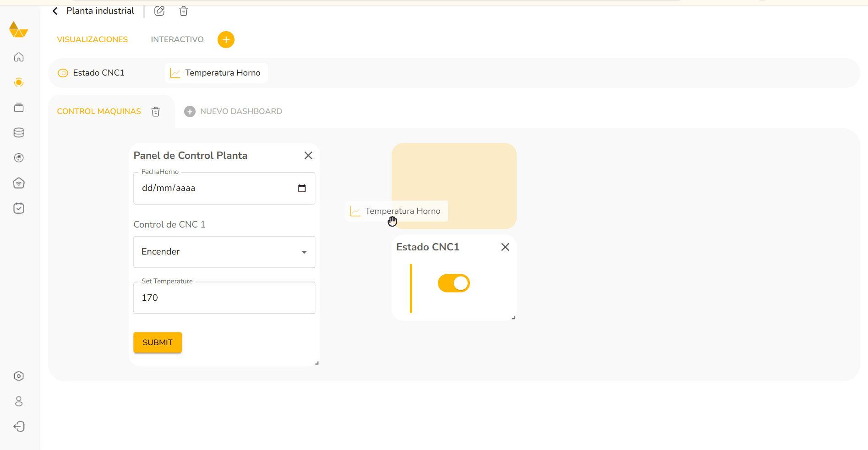
Task: Add a new visualization with the plus button
Action: tap(226, 39)
